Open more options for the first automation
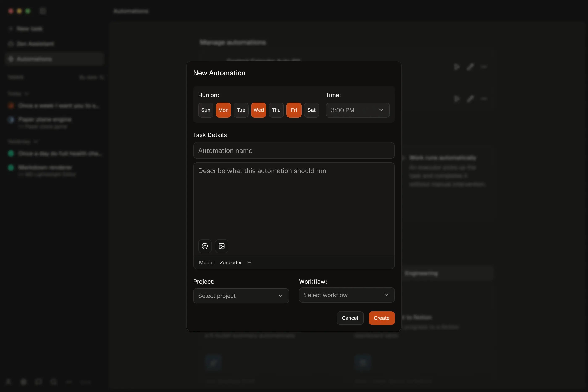Image resolution: width=588 pixels, height=392 pixels. [x=484, y=67]
